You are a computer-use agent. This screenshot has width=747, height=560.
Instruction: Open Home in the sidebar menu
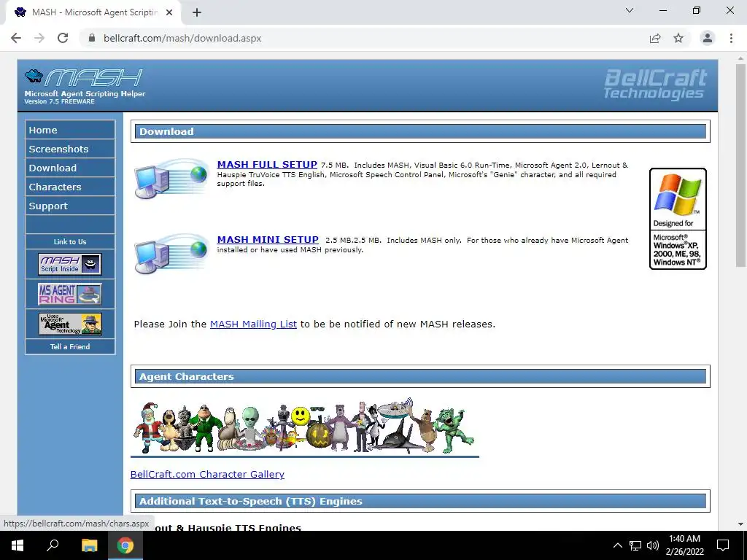tap(70, 130)
